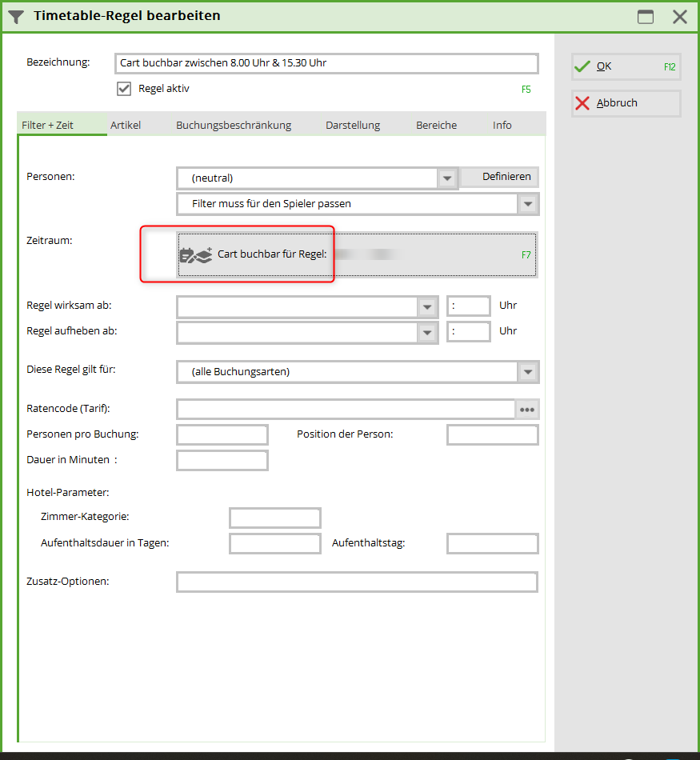Expand the (alle Buchungsarten) dropdown
700x760 pixels.
click(x=528, y=372)
